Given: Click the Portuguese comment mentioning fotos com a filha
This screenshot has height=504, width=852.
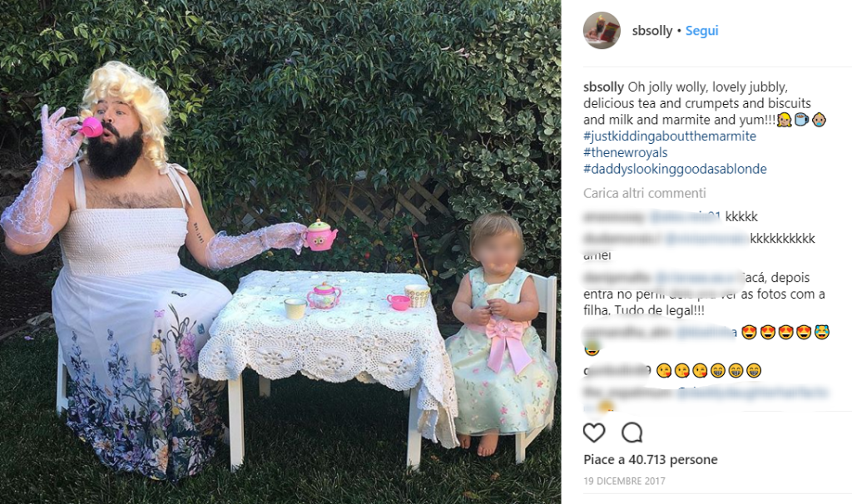Looking at the screenshot, I should [704, 294].
